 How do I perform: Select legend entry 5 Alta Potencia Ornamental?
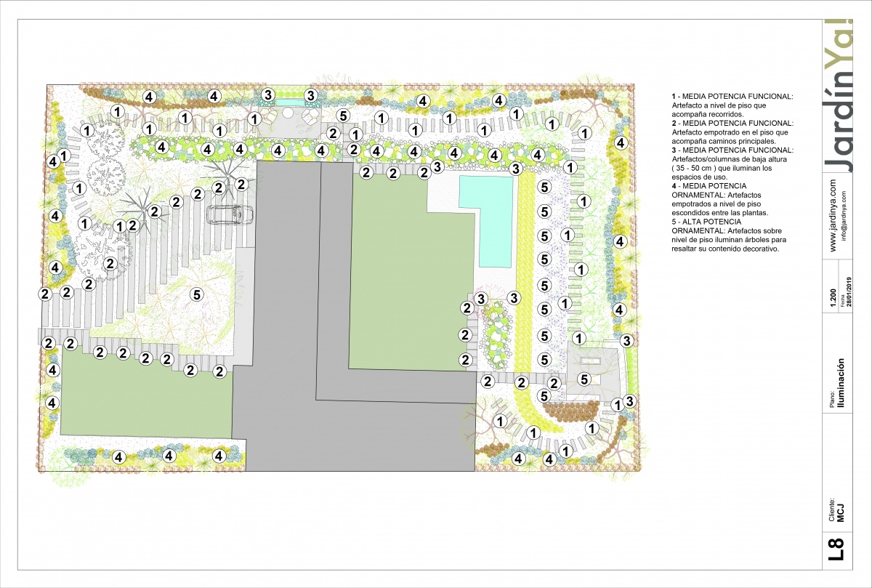727,235
